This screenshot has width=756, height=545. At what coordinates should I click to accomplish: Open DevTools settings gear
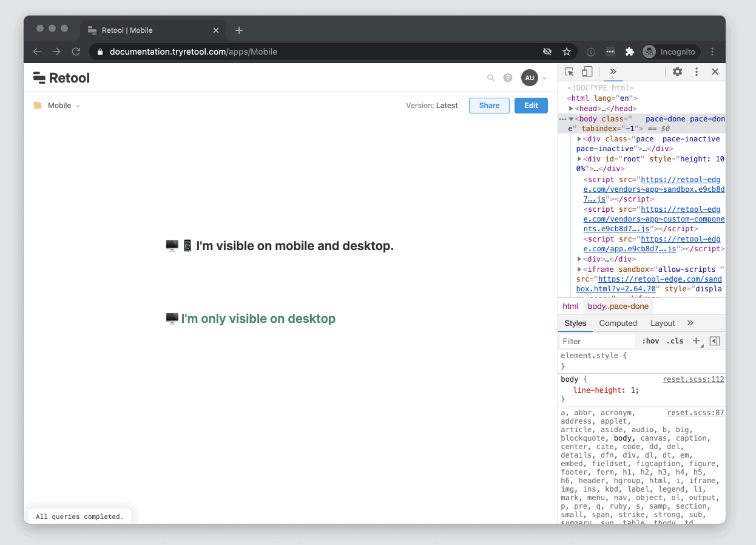pyautogui.click(x=677, y=72)
